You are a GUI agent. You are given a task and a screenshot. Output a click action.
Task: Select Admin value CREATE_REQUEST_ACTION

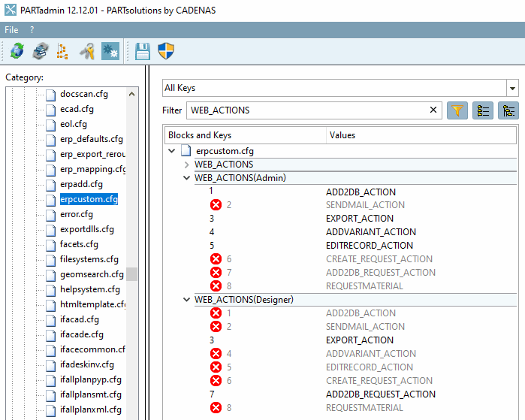[379, 259]
